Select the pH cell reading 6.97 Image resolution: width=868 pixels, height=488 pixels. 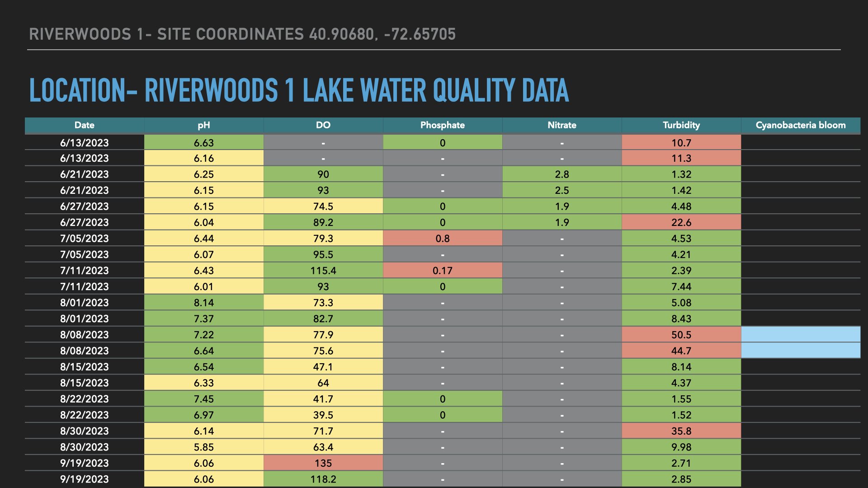point(204,415)
